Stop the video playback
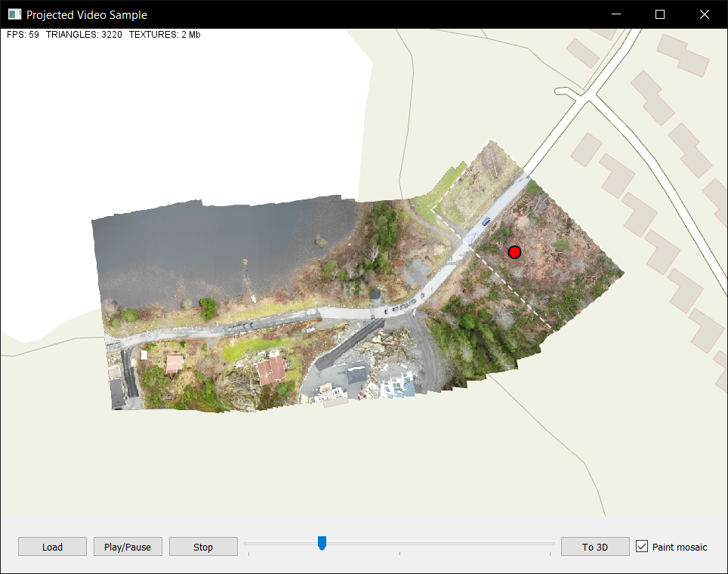 [x=203, y=547]
